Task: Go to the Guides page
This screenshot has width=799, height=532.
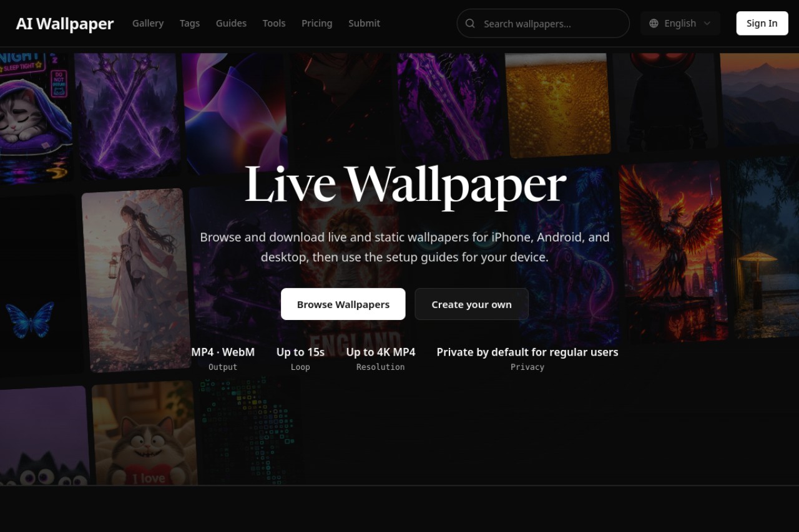Action: [231, 23]
